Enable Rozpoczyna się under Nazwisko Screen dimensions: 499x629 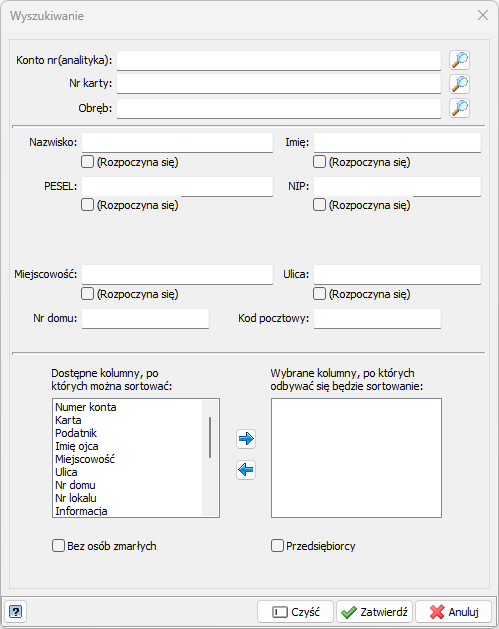pos(87,162)
